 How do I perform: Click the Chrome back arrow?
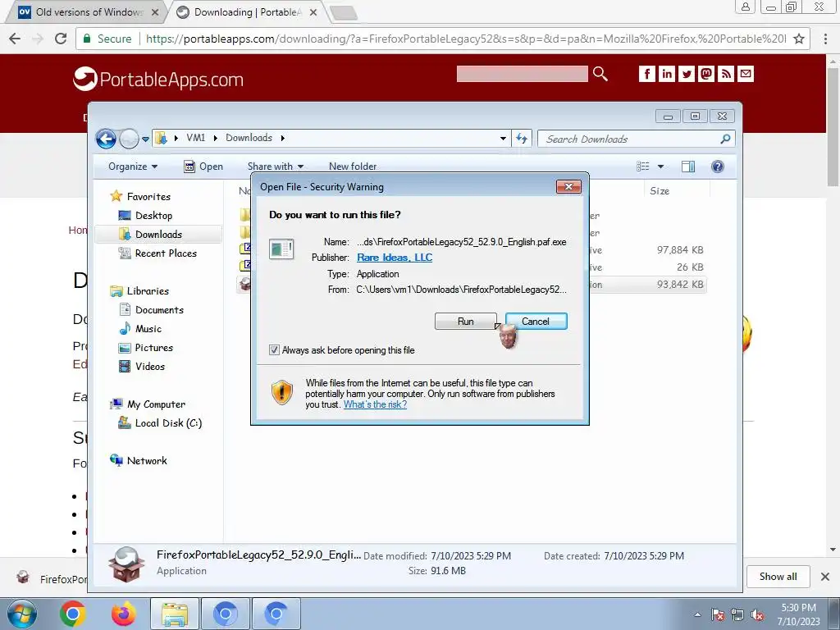pyautogui.click(x=15, y=39)
